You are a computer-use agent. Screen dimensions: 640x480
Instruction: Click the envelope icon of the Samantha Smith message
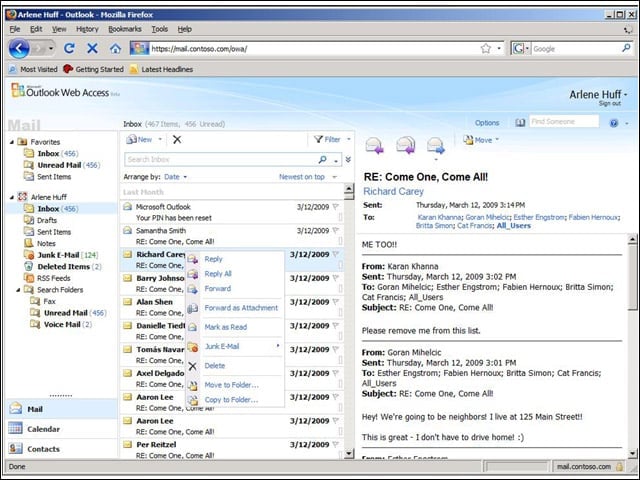click(x=128, y=230)
